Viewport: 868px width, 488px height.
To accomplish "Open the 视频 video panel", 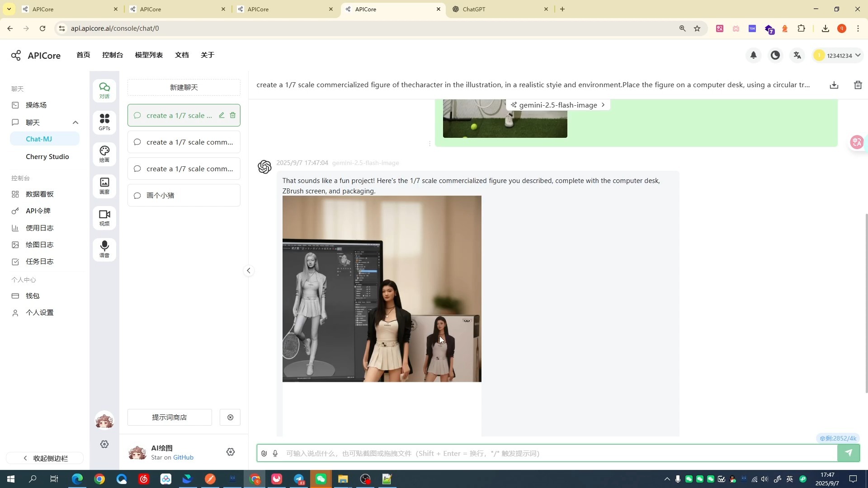I will pyautogui.click(x=104, y=217).
